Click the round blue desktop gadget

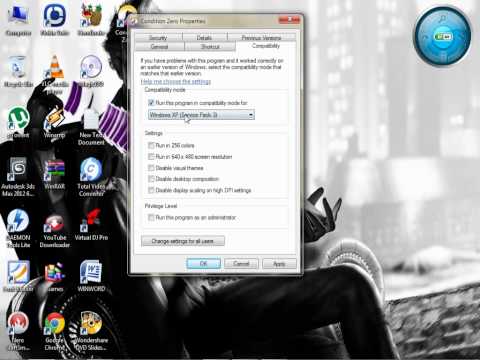click(442, 36)
